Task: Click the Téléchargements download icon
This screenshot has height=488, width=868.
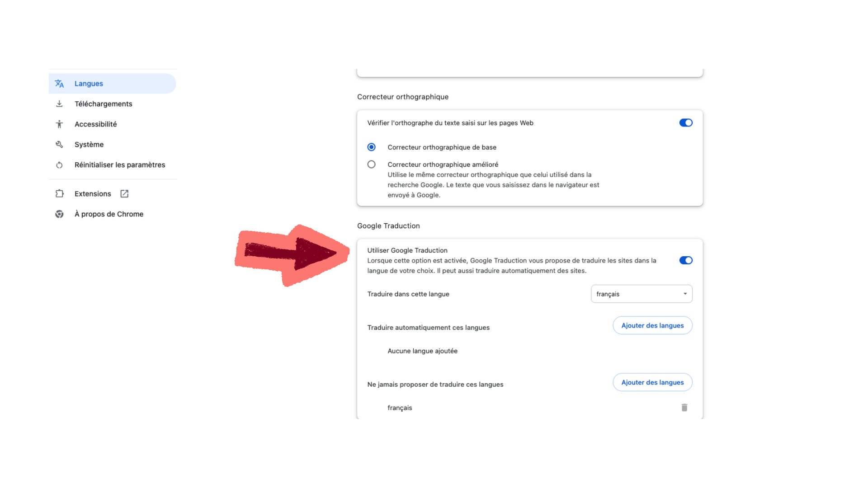Action: coord(59,104)
